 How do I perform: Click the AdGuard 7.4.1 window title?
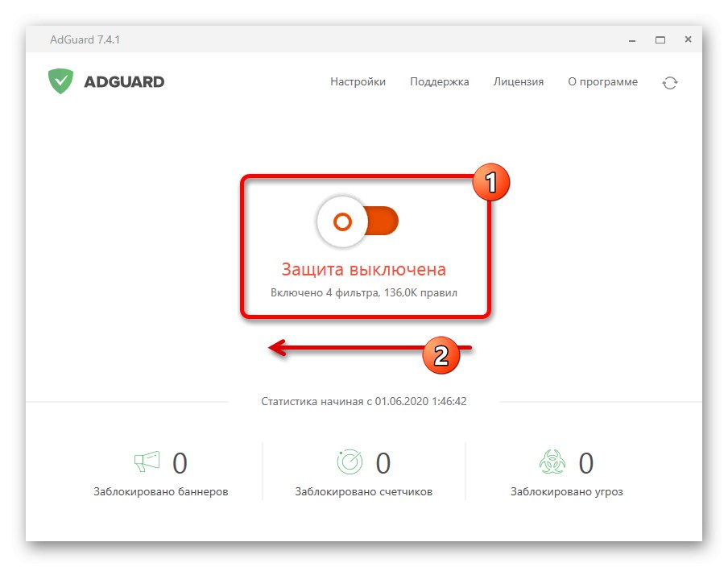coord(85,39)
